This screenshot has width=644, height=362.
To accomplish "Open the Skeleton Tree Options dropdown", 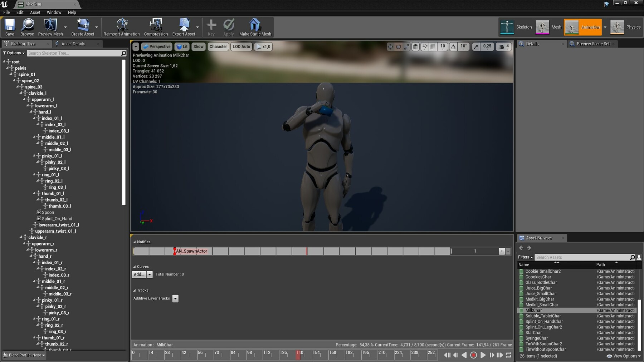I will click(x=14, y=53).
